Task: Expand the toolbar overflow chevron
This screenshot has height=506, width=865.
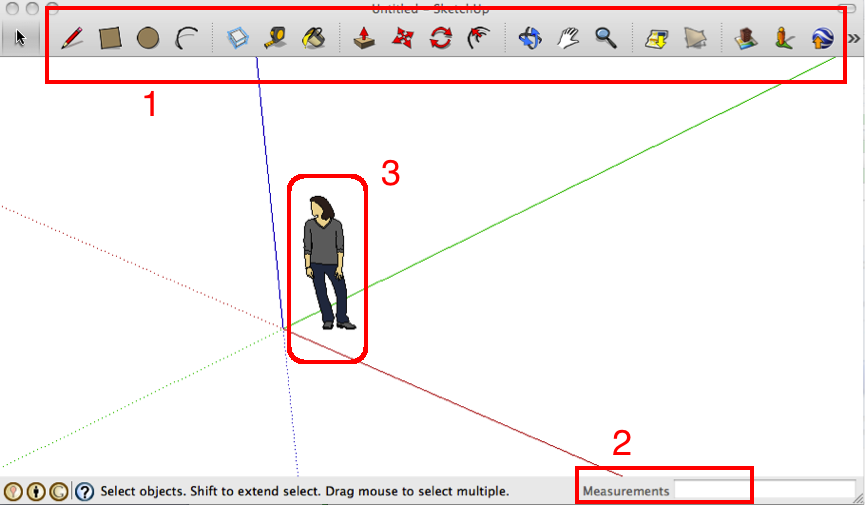Action: tap(853, 39)
